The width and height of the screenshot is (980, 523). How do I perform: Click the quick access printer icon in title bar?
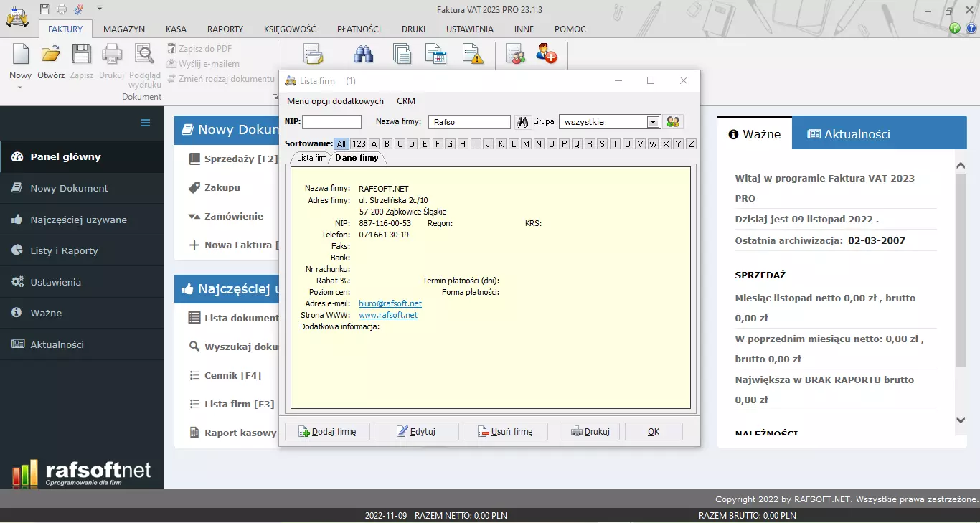pyautogui.click(x=62, y=9)
